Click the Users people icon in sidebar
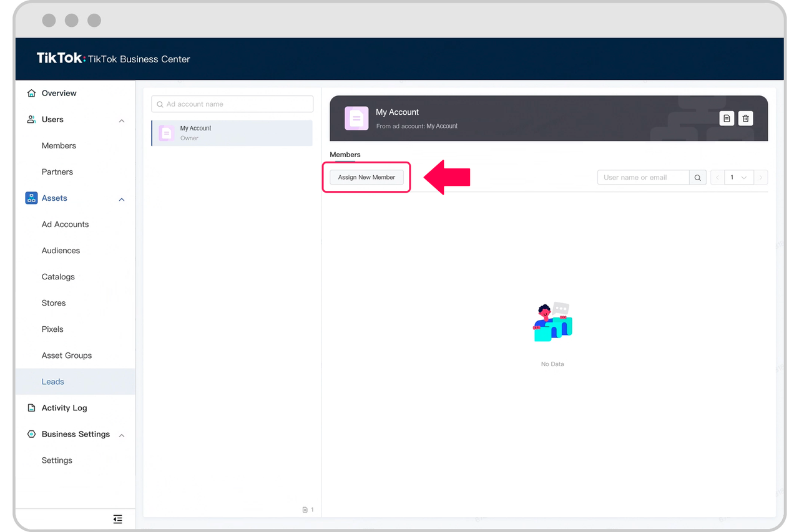Screen dimensions: 799x532 (31, 120)
